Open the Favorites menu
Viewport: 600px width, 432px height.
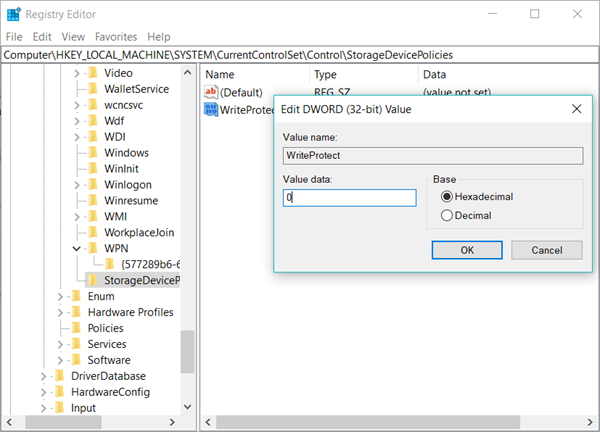116,37
